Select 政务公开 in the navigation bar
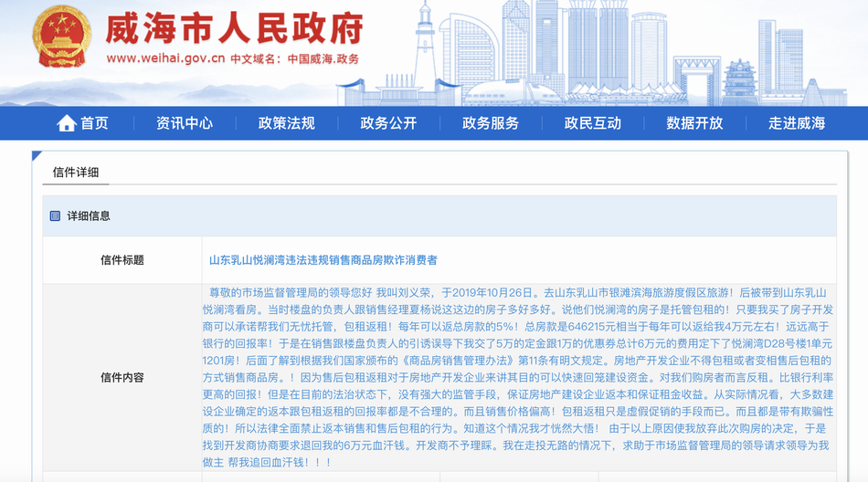The image size is (868, 482). click(x=388, y=123)
